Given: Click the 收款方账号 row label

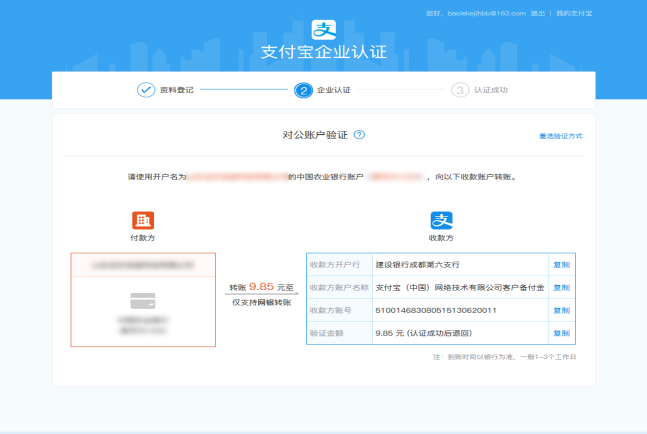Looking at the screenshot, I should (x=331, y=310).
